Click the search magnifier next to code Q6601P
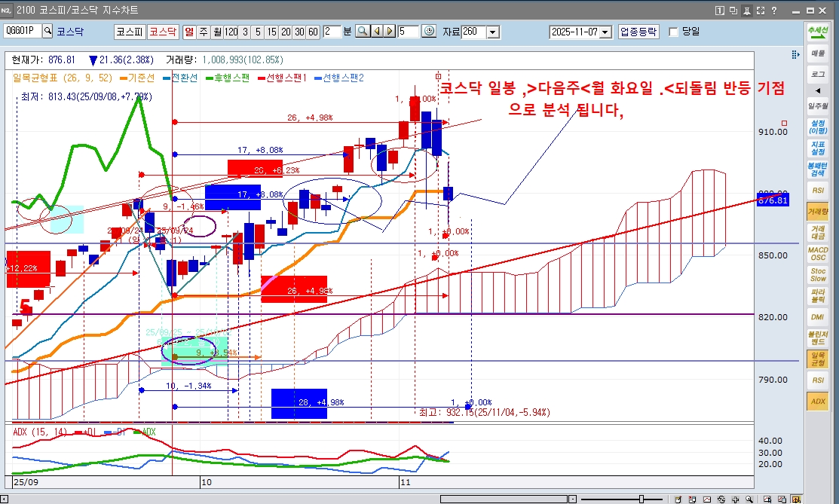 (x=47, y=31)
